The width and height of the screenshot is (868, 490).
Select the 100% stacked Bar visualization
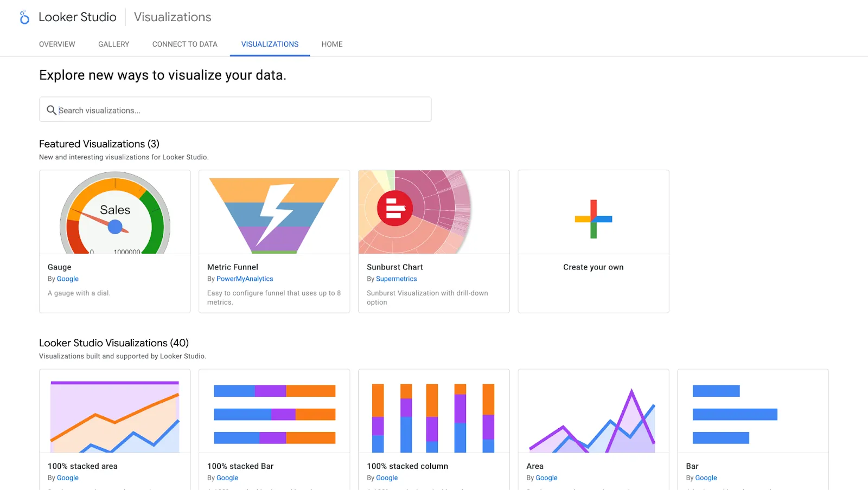[x=274, y=411]
